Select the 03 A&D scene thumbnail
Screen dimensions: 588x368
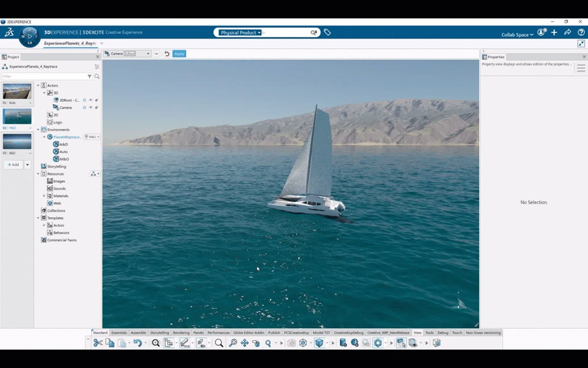point(17,142)
